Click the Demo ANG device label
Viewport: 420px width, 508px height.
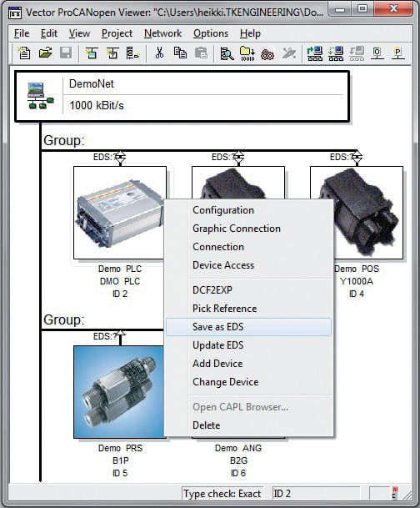[238, 449]
